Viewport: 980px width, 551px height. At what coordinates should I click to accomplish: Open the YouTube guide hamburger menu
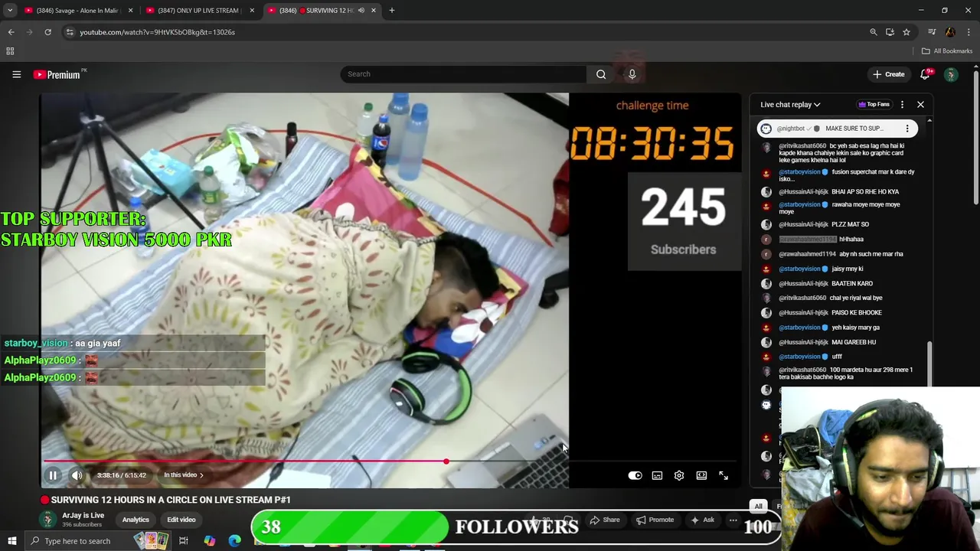coord(16,74)
